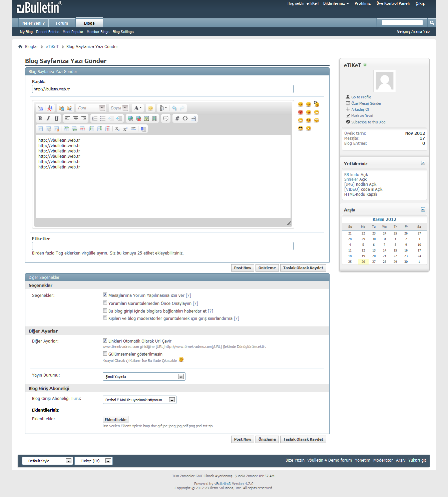Open Blog Settings in the submenu

pos(123,32)
